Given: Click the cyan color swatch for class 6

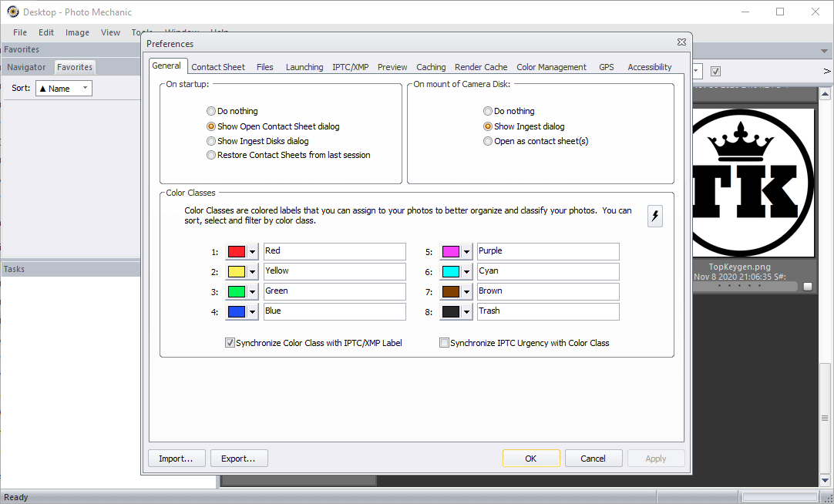Looking at the screenshot, I should tap(450, 272).
